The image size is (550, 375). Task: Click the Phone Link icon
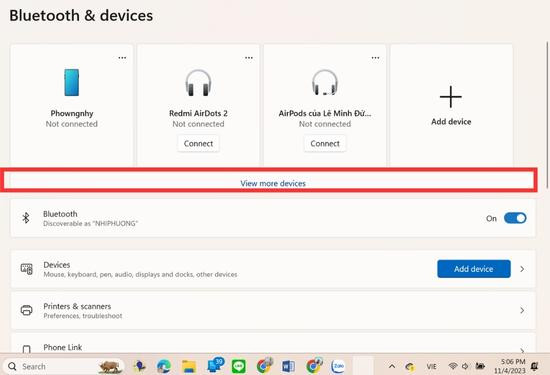[27, 349]
